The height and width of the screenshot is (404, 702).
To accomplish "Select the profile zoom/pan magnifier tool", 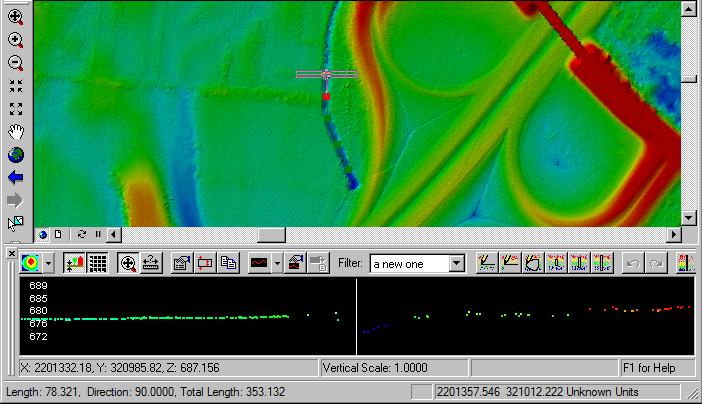I will [128, 263].
